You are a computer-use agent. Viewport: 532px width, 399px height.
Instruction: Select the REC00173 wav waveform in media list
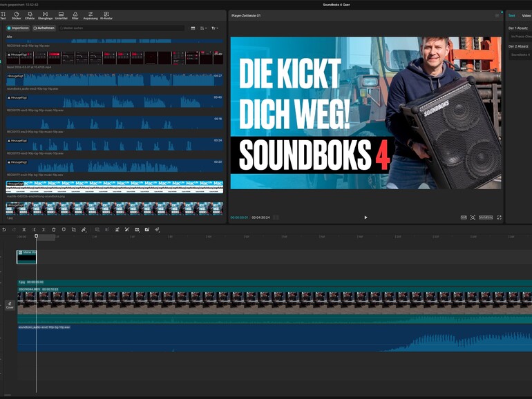(115, 144)
